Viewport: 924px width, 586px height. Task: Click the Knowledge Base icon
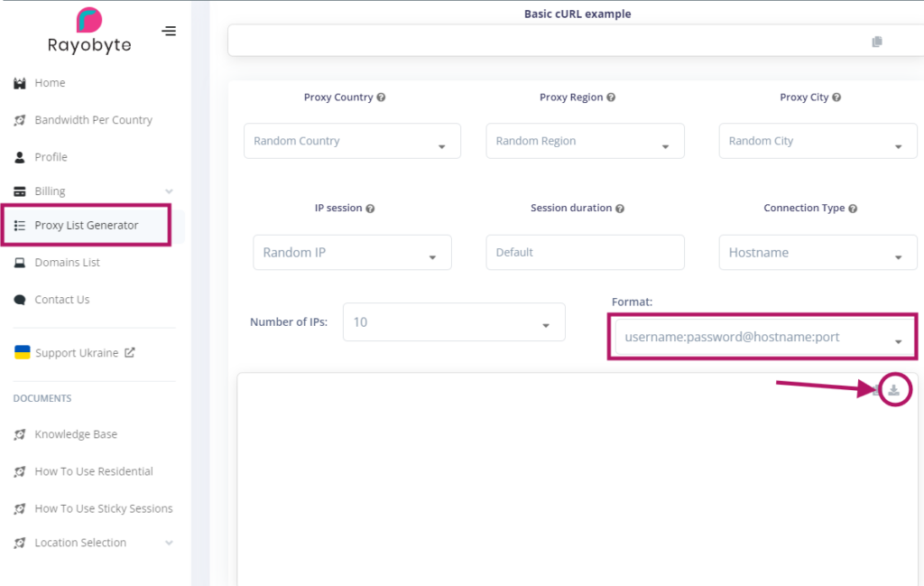19,434
